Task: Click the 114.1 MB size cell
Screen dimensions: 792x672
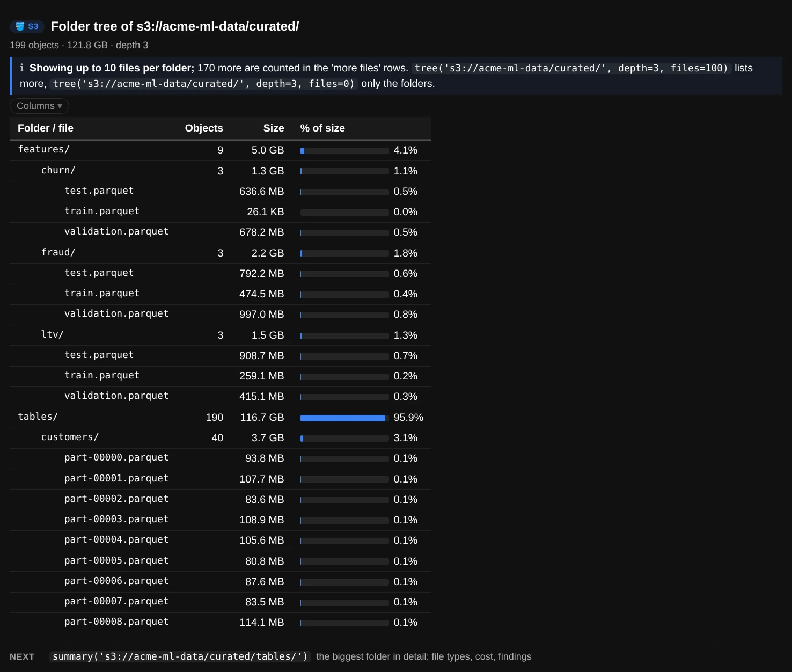Action: [x=262, y=623]
